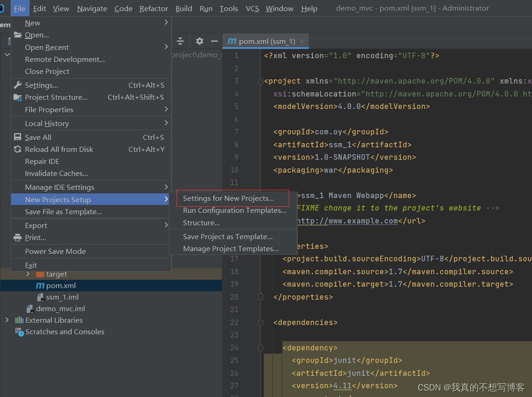This screenshot has height=397, width=532.
Task: Click the Settings wrench icon
Action: [x=18, y=85]
